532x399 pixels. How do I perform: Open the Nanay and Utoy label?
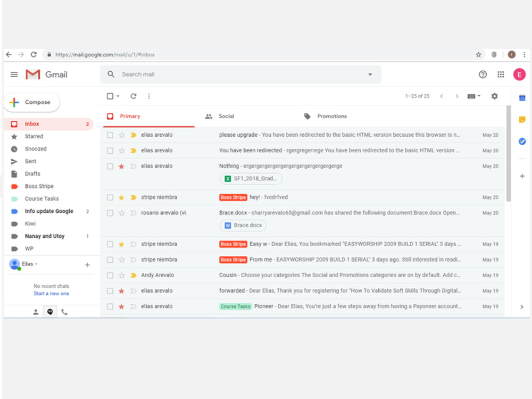[x=49, y=236]
